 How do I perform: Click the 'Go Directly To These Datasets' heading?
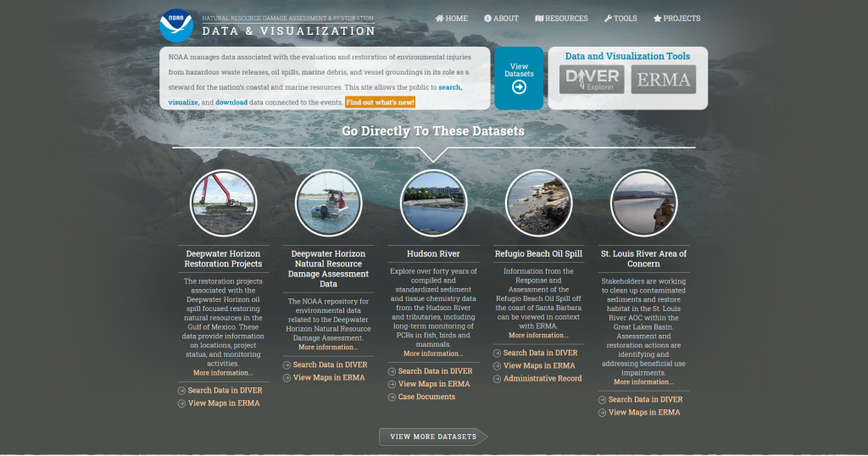point(433,131)
